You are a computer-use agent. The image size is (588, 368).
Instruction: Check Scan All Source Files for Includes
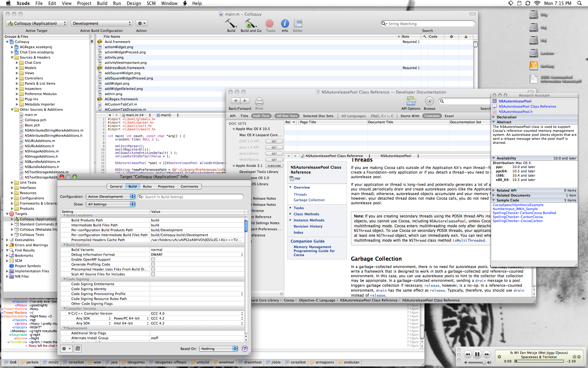pos(153,274)
